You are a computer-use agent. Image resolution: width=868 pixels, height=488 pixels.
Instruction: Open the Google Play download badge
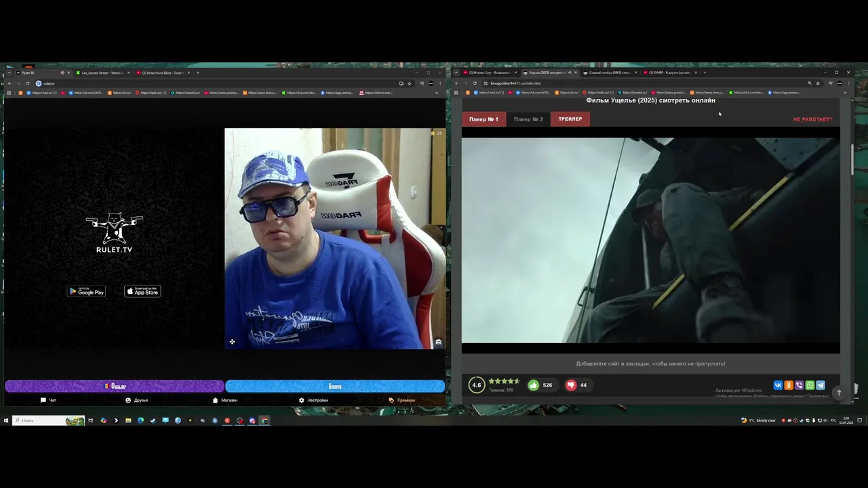pos(86,291)
